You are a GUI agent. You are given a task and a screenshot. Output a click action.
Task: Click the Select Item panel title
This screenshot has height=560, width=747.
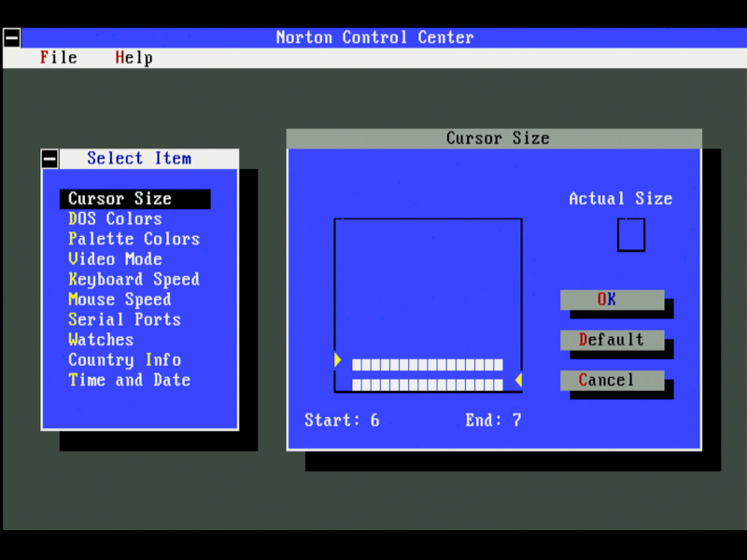[139, 159]
